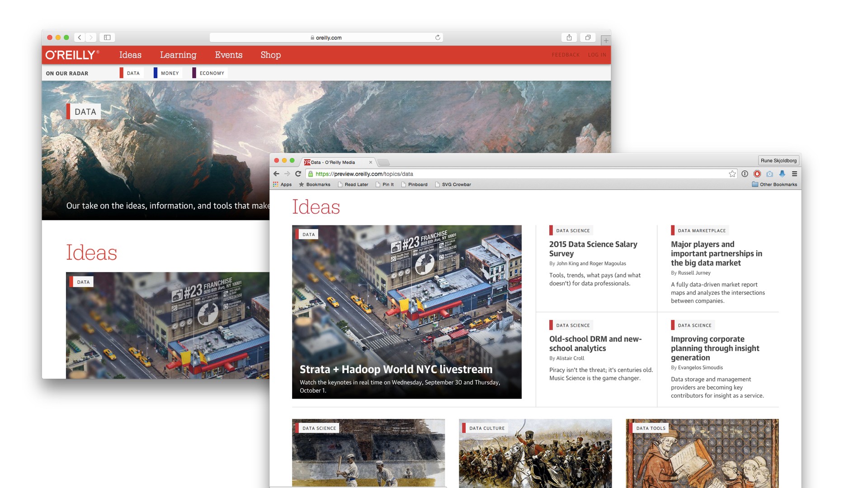Open Bookmarks folder in bookmarks bar
The width and height of the screenshot is (868, 488).
pyautogui.click(x=315, y=184)
